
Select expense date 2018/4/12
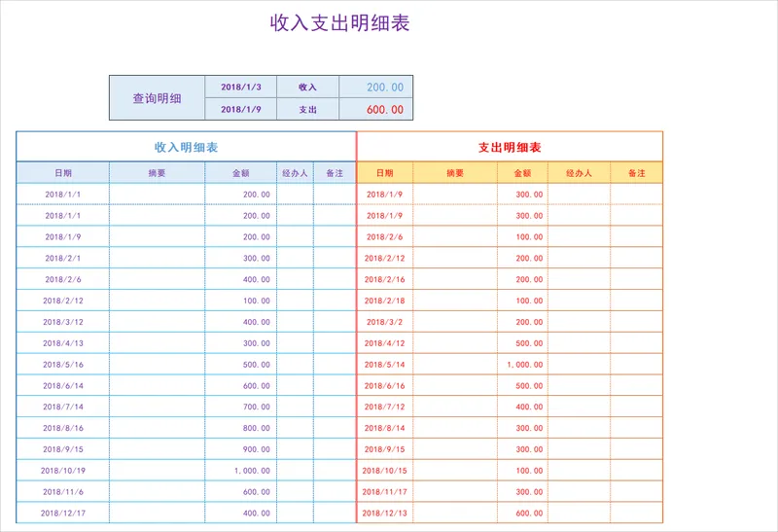coord(384,343)
